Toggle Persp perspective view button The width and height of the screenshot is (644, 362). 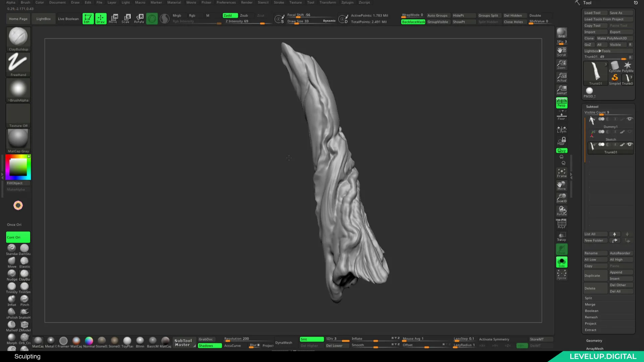pos(561,103)
